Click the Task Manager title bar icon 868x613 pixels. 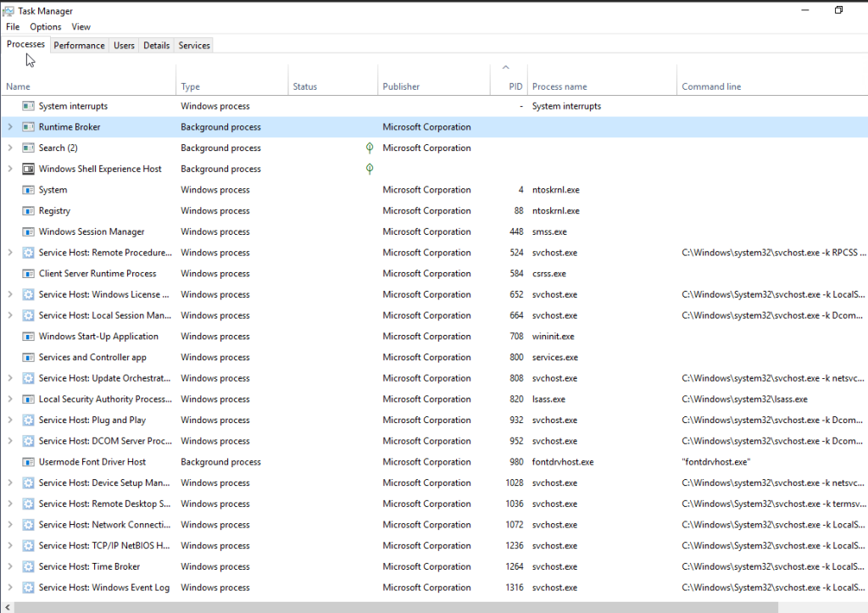[9, 11]
